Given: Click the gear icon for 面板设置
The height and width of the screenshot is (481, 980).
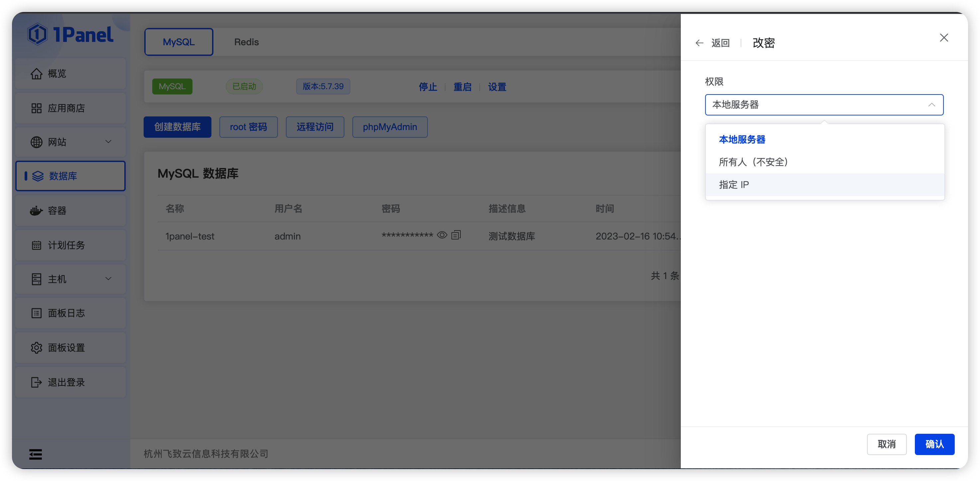Looking at the screenshot, I should 37,347.
